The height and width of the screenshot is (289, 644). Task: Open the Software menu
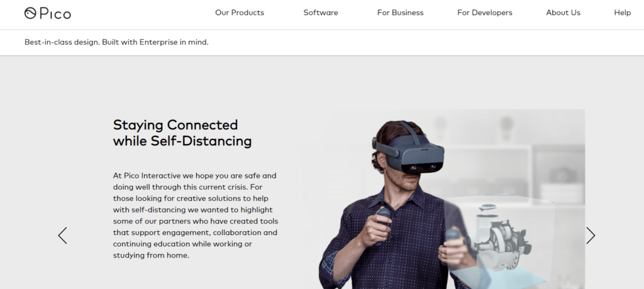coord(321,13)
